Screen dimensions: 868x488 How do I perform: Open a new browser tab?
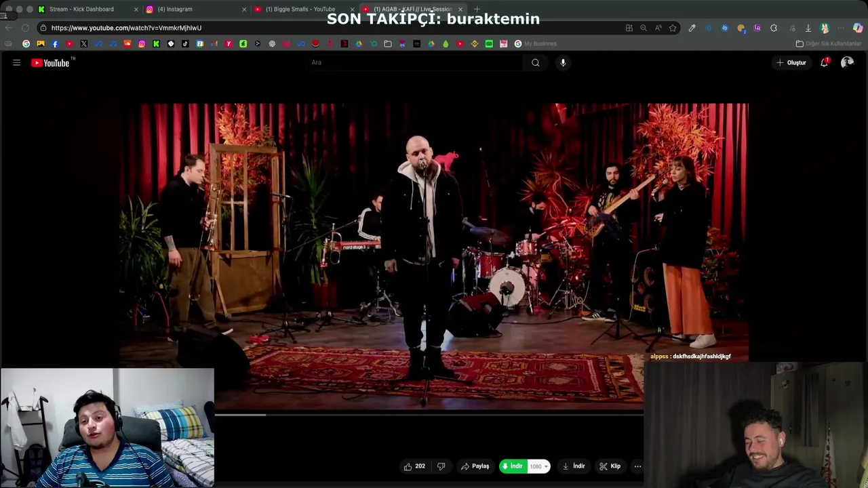(477, 9)
